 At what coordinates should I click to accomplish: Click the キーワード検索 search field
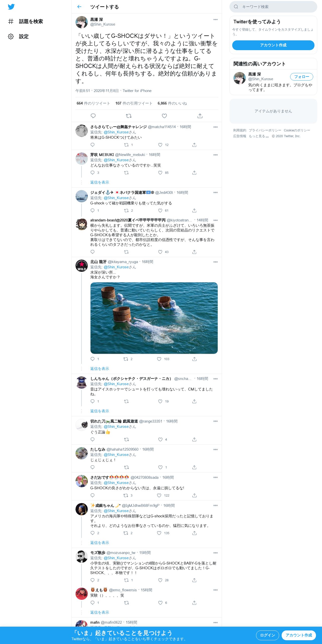point(273,7)
